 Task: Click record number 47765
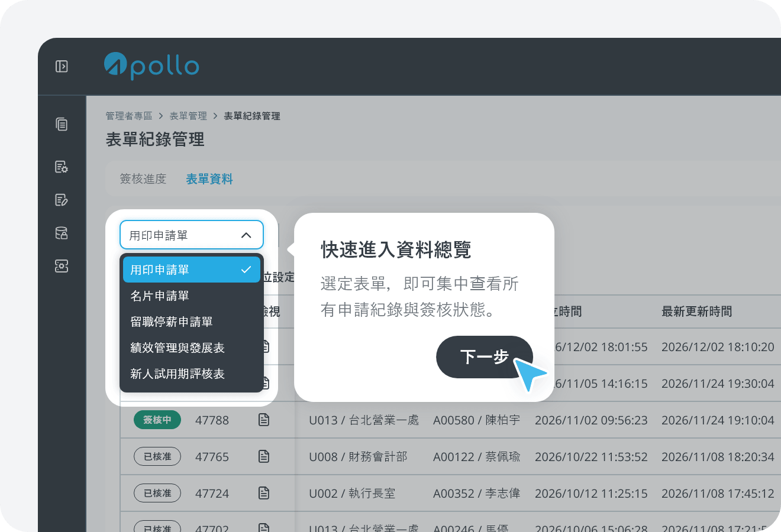[x=212, y=457]
